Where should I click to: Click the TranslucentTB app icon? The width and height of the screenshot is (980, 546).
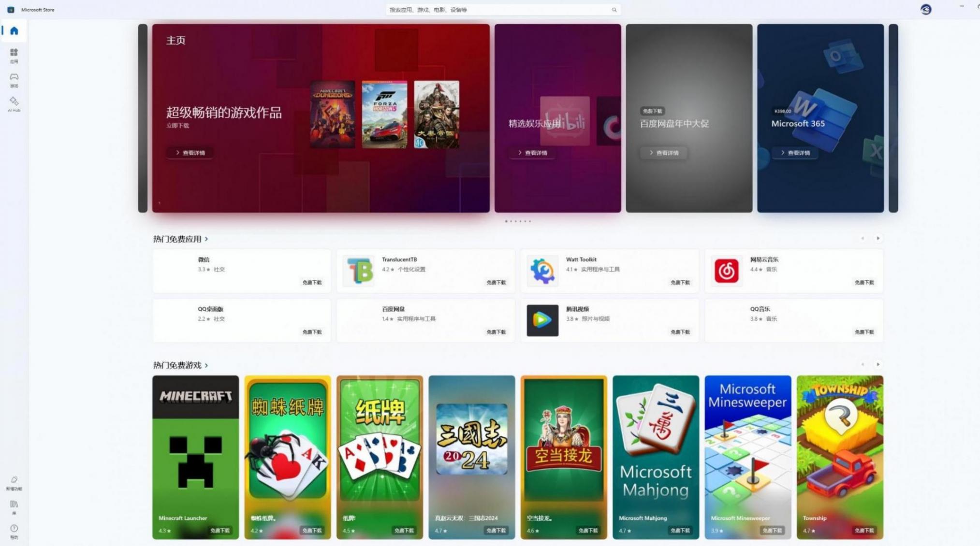point(358,271)
